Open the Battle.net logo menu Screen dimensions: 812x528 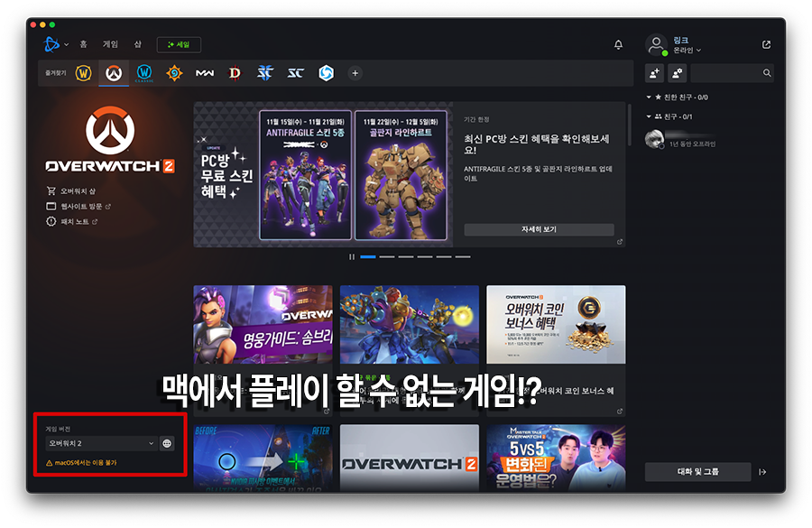pos(51,44)
